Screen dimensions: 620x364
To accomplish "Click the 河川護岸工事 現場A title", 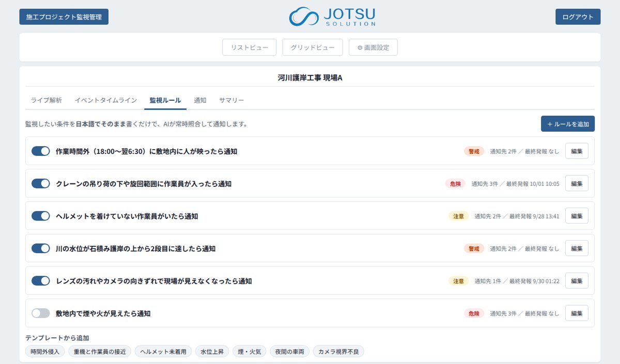I will pos(310,78).
